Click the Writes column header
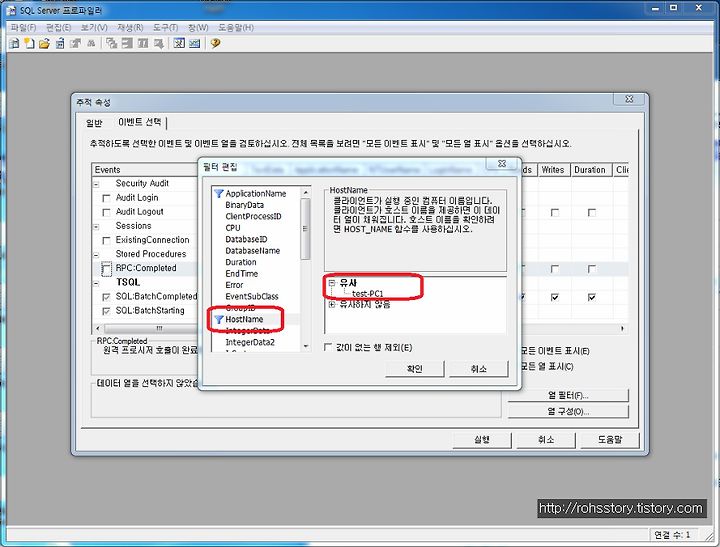 [x=552, y=170]
